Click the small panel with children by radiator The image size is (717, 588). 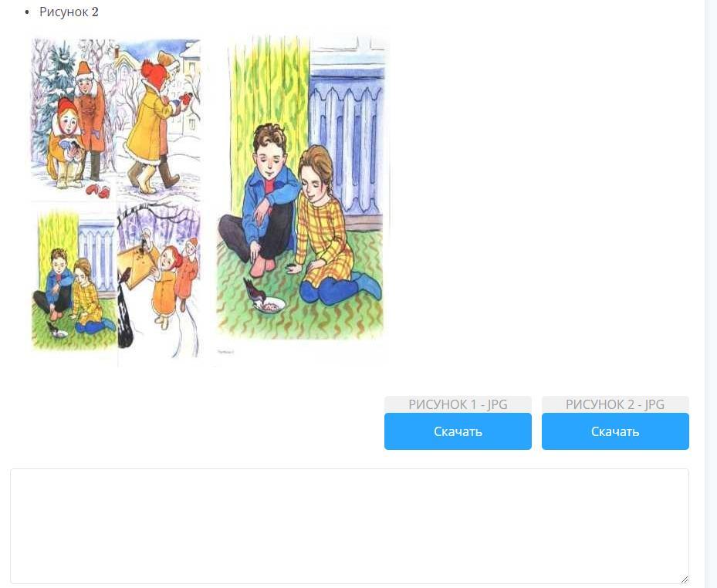(x=74, y=279)
